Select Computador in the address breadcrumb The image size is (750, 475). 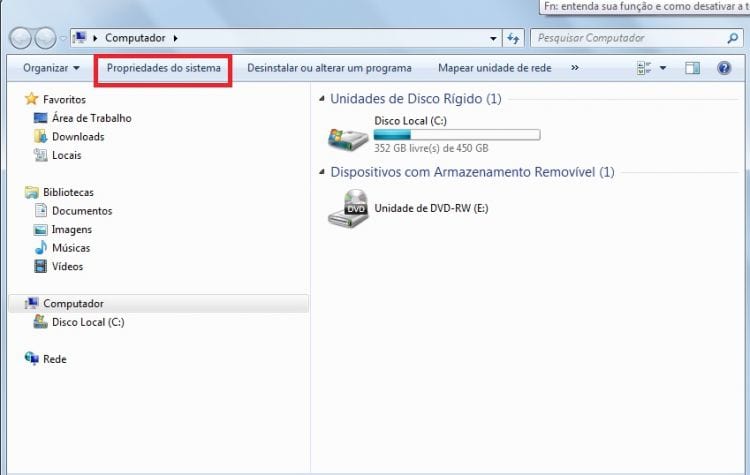pyautogui.click(x=135, y=38)
